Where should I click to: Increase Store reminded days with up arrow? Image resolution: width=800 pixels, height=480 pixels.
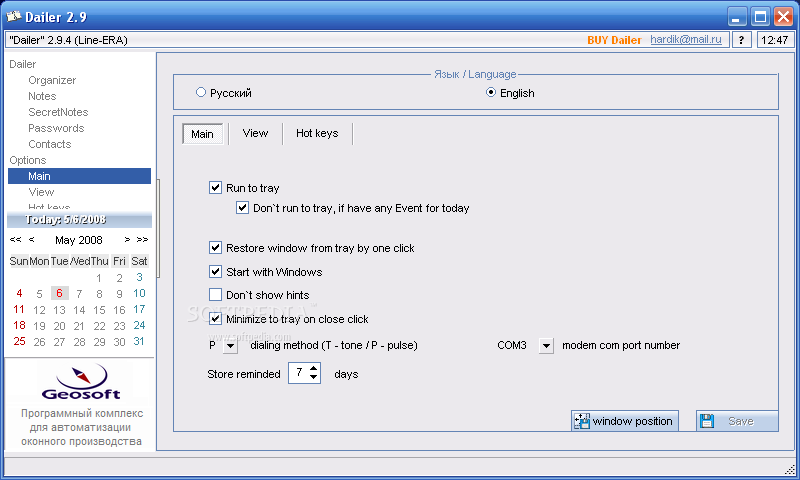(x=314, y=368)
